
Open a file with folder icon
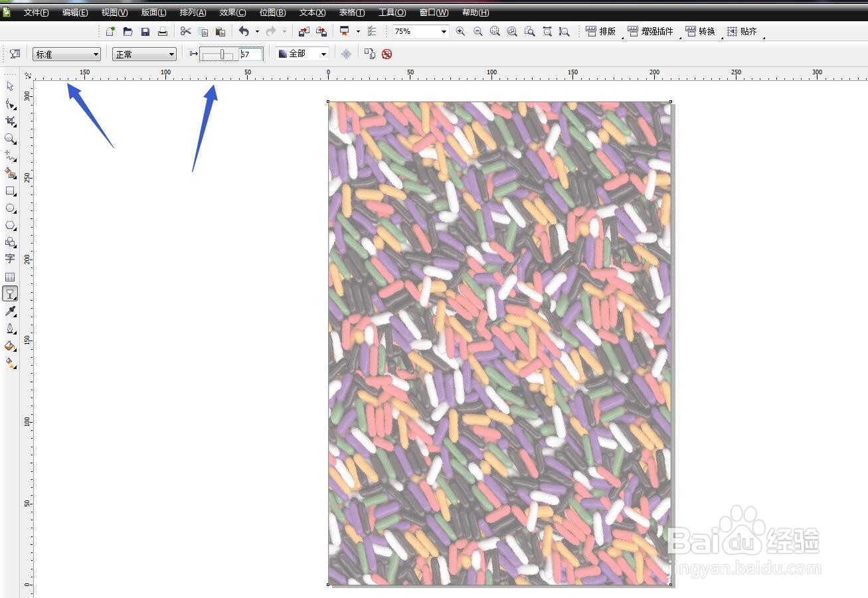point(128,31)
